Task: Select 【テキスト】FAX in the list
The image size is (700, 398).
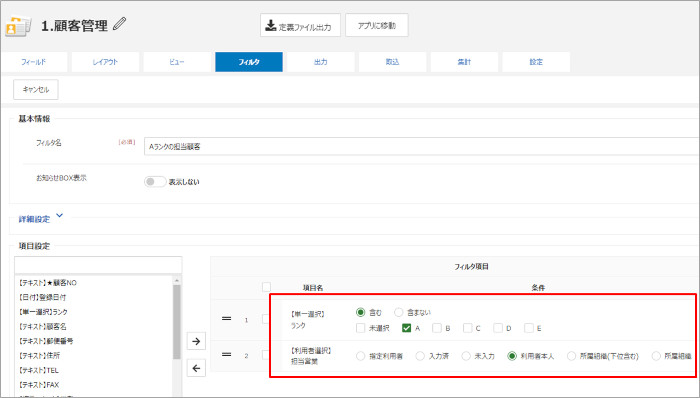Action: pyautogui.click(x=38, y=385)
